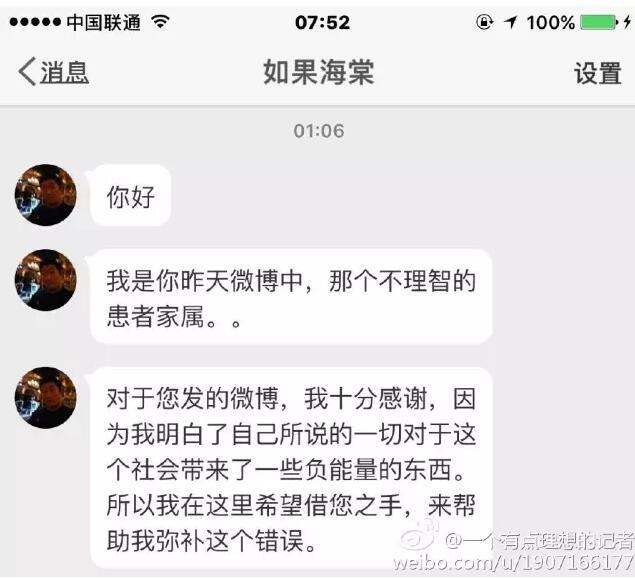The width and height of the screenshot is (635, 578).
Task: Tap the 01:06 message timestamp
Action: tap(319, 131)
